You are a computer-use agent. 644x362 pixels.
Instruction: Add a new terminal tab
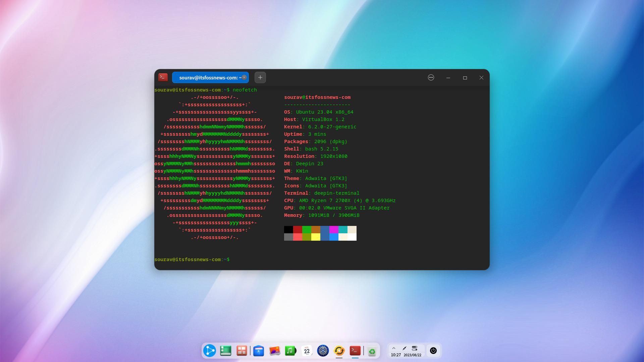point(260,77)
